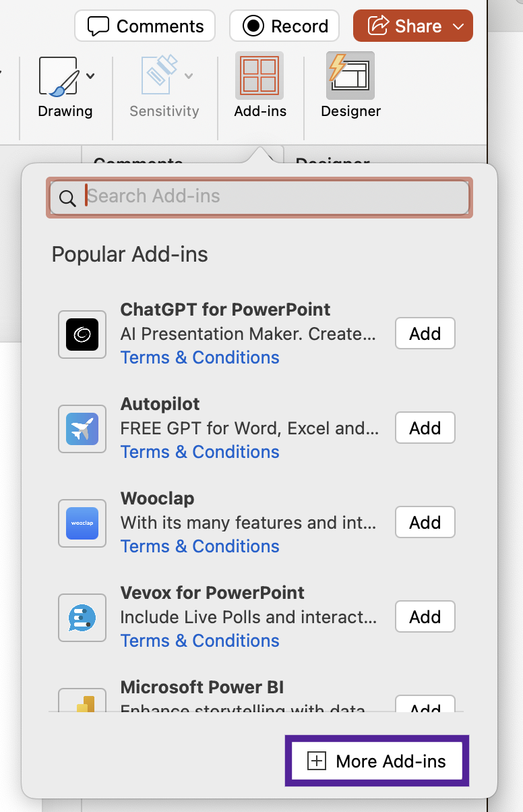The image size is (523, 812).
Task: Click the Record button
Action: [x=285, y=26]
